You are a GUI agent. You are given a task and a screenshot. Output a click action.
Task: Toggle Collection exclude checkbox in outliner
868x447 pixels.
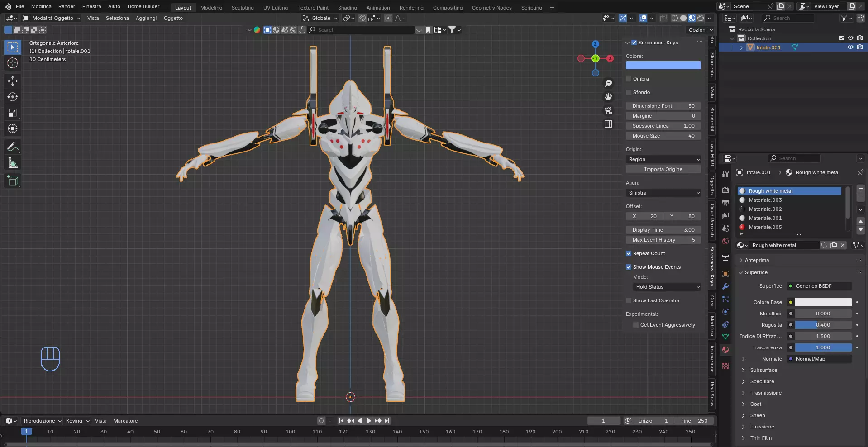tap(842, 38)
